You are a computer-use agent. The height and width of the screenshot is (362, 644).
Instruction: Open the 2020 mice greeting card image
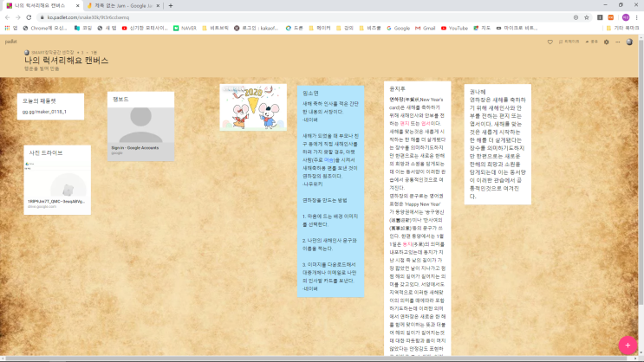(x=253, y=107)
